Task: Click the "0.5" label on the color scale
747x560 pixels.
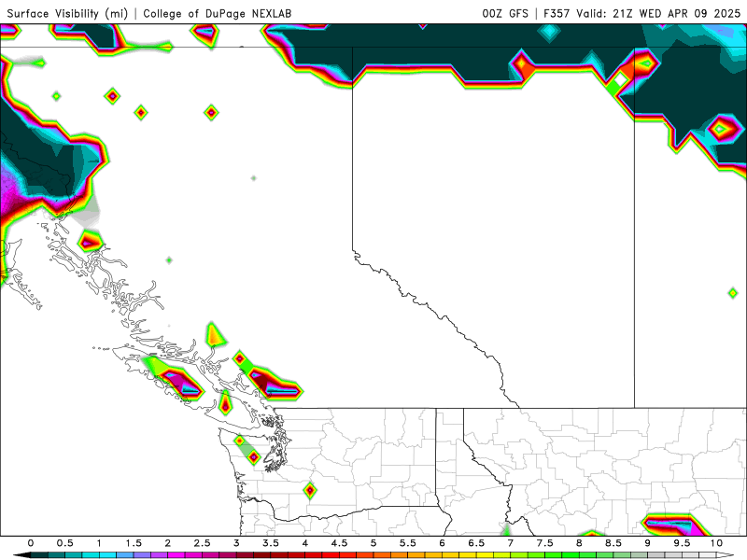Action: click(x=64, y=543)
